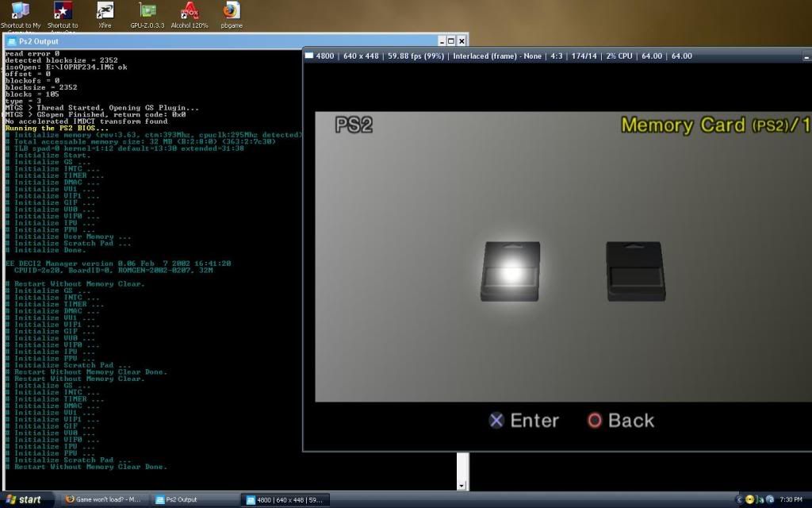Viewport: 812px width, 508px height.
Task: Click the "PS2" logo text in the BIOS screen
Action: (x=354, y=125)
